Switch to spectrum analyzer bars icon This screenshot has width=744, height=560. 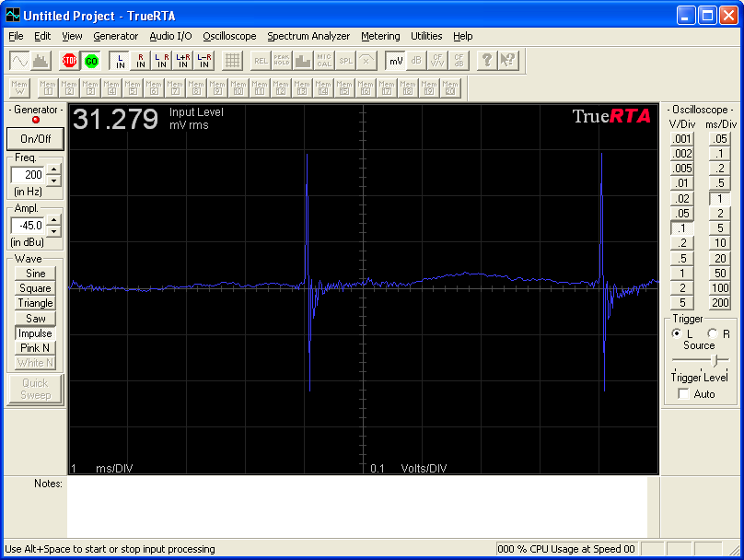click(x=41, y=61)
